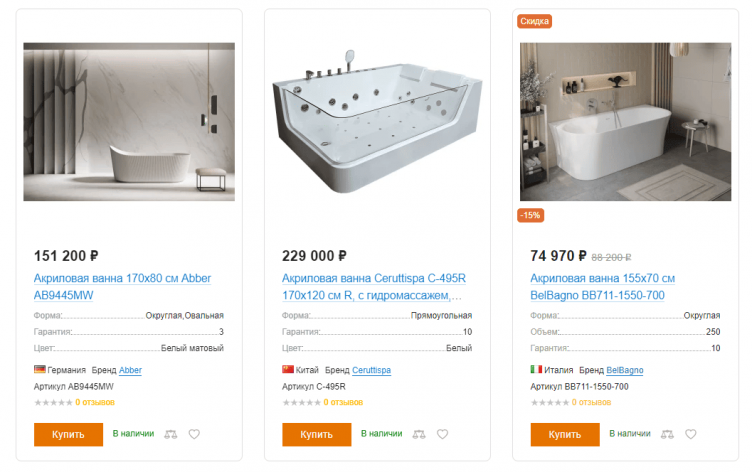Click star rating of BelBagno bathtub
Screen dimensions: 752x472
point(549,402)
